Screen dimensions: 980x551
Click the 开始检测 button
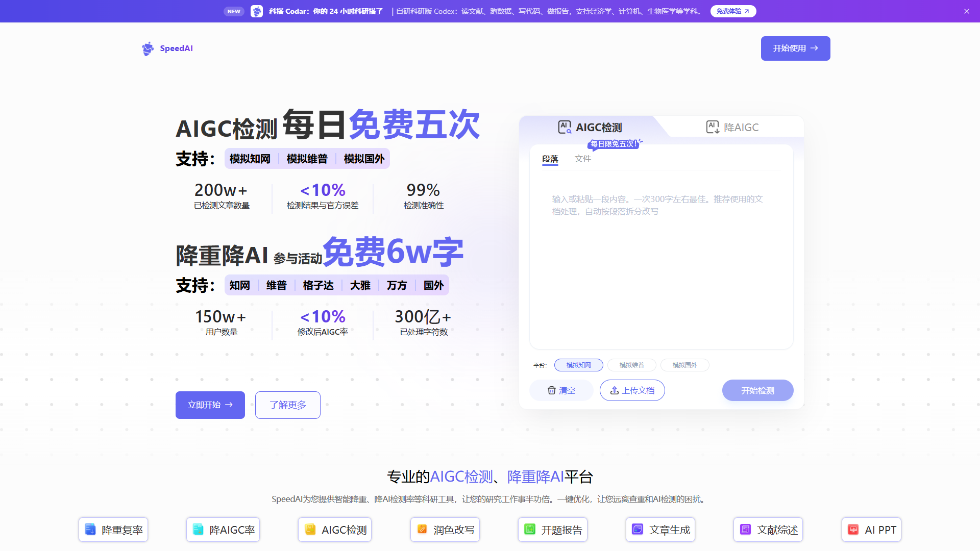[x=758, y=390]
